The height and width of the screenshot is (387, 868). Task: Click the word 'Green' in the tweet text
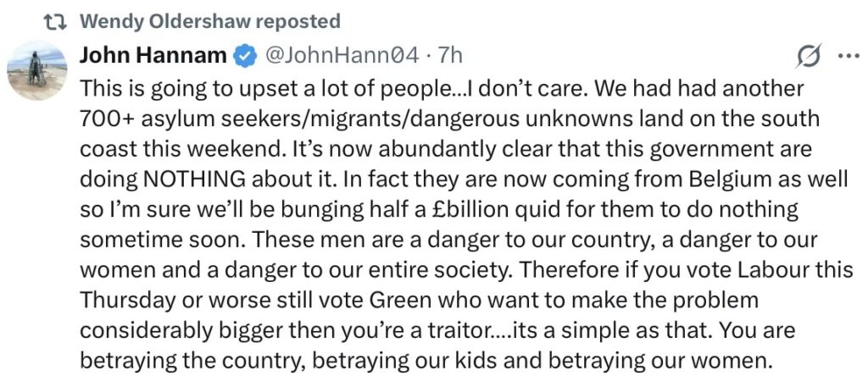400,301
